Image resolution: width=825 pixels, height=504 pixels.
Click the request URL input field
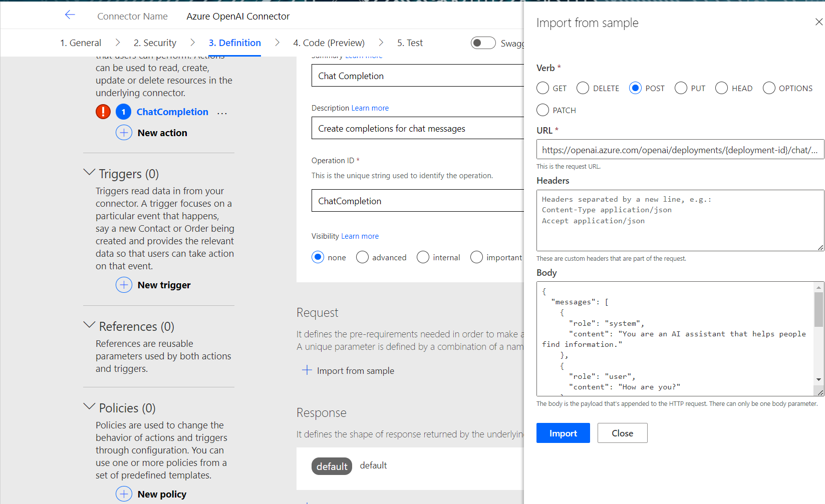pyautogui.click(x=679, y=150)
